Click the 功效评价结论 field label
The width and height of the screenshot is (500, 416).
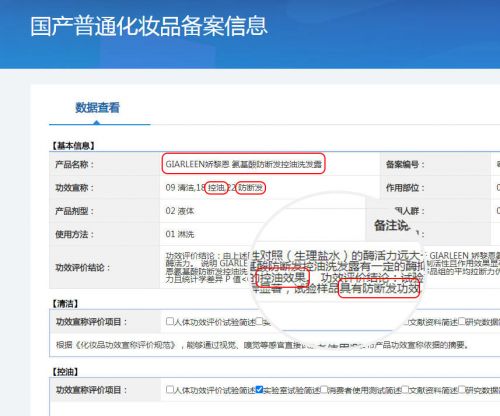click(x=83, y=267)
